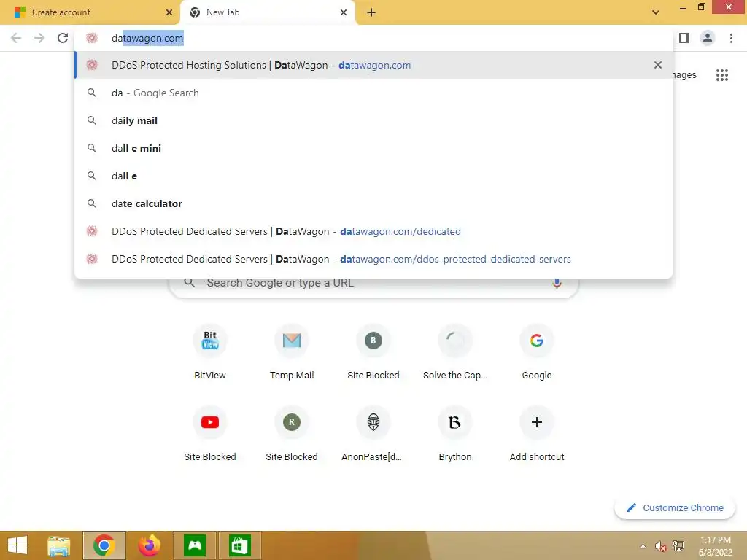747x560 pixels.
Task: Click the address bar text field
Action: point(373,38)
